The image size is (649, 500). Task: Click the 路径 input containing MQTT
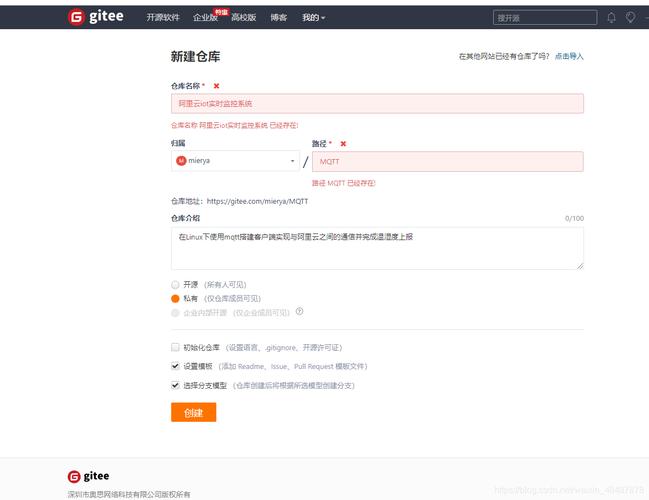tap(448, 161)
